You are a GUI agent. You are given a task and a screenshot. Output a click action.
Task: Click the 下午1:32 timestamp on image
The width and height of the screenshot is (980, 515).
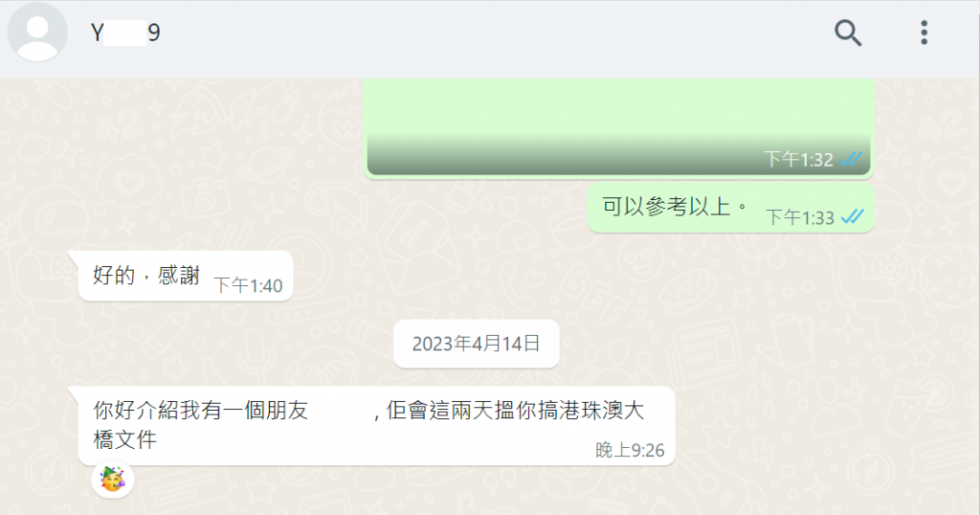tap(799, 159)
